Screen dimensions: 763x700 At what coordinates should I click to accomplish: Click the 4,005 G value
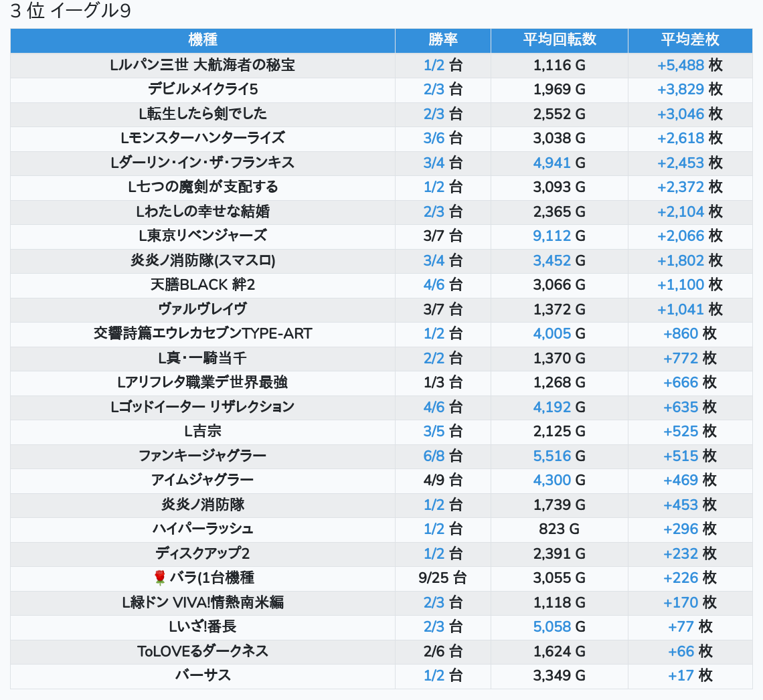(x=560, y=334)
